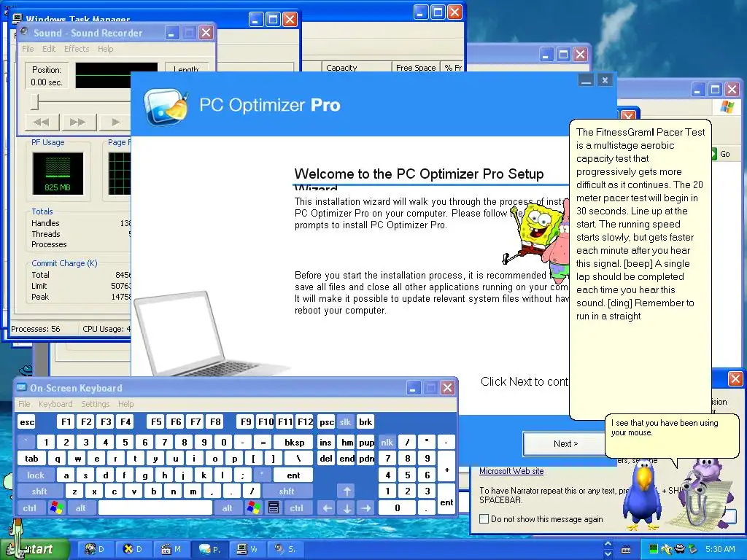Click the Sound Recorder position slider thumb

(35, 101)
